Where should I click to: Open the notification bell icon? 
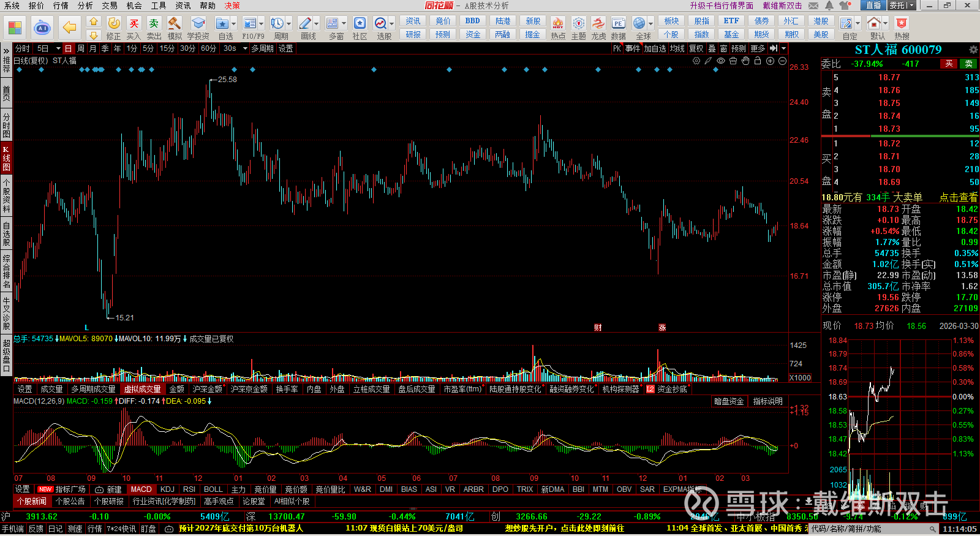(829, 6)
